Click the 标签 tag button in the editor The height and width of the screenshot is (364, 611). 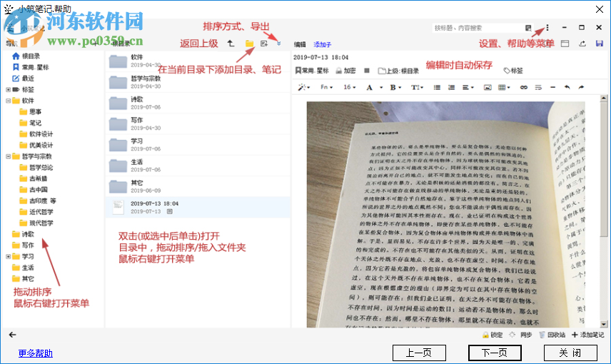(x=513, y=71)
